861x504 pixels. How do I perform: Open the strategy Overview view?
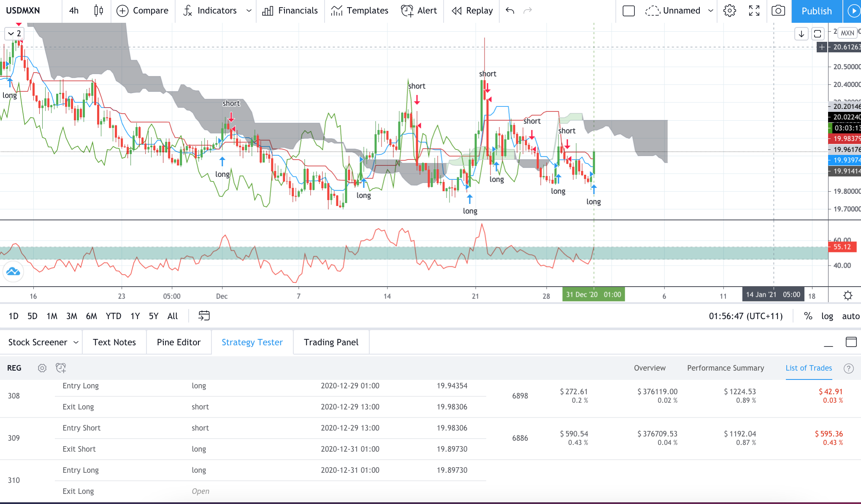650,368
